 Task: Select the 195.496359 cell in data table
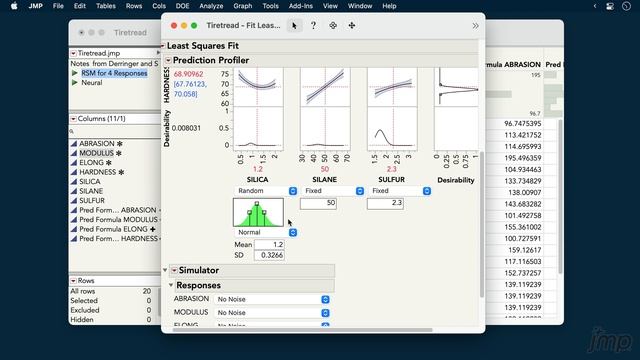pyautogui.click(x=523, y=158)
